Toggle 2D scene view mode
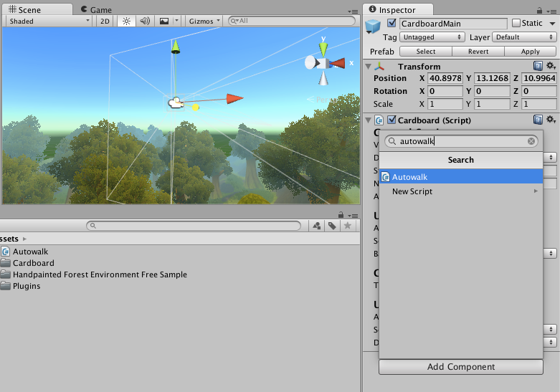Screen dimensions: 560x392 [105, 21]
